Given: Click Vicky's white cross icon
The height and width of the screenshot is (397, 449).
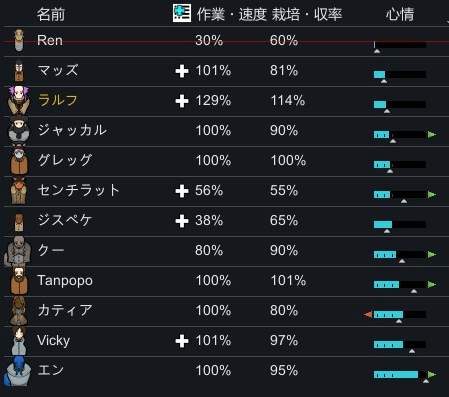Looking at the screenshot, I should point(182,341).
